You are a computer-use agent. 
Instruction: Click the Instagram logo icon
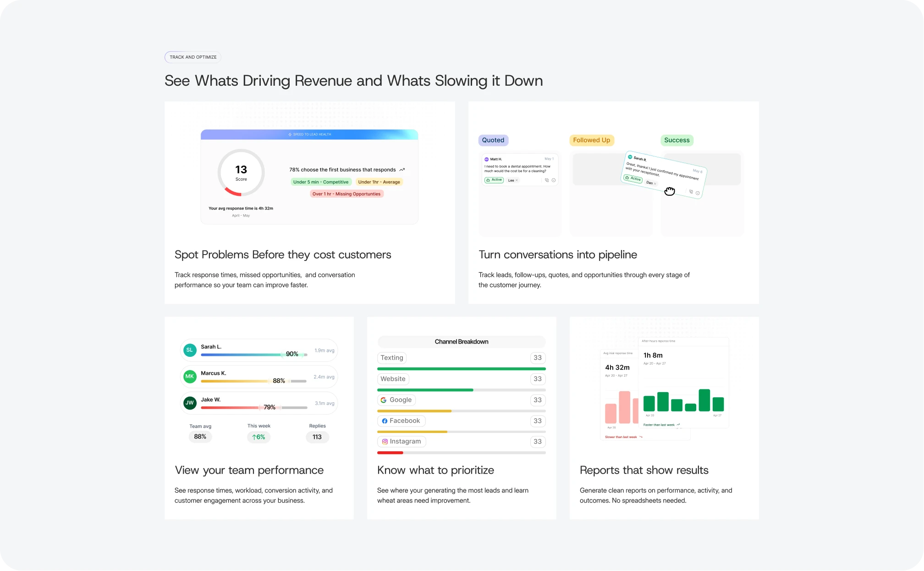click(x=385, y=442)
